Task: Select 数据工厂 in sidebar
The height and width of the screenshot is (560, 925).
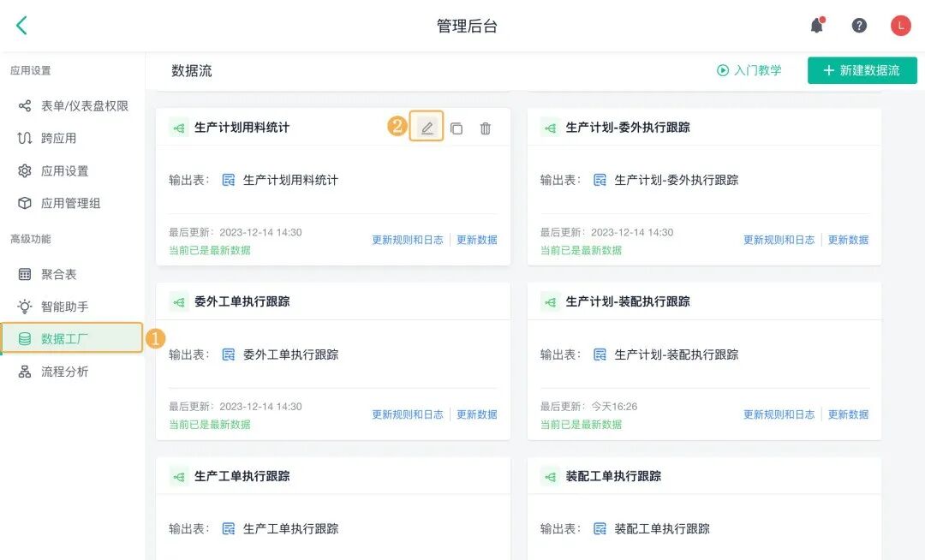Action: point(72,338)
